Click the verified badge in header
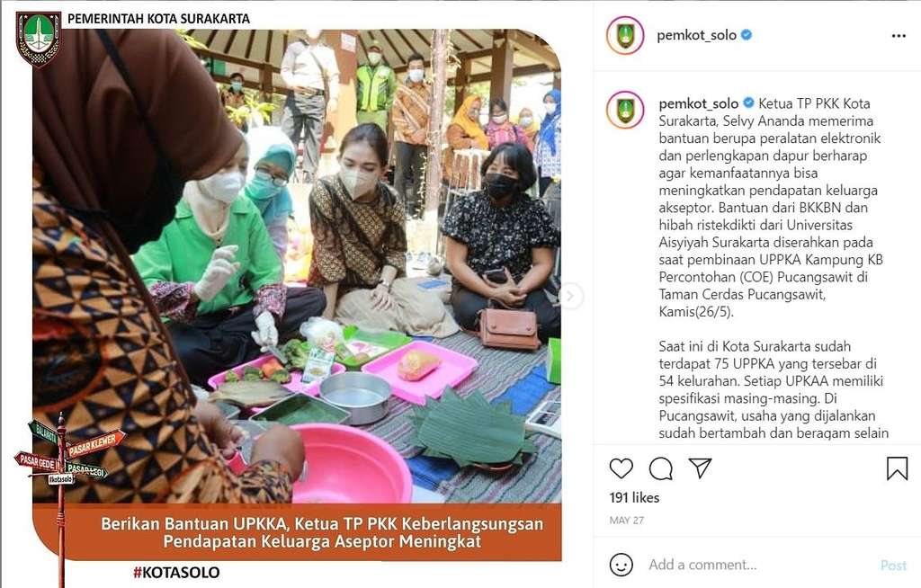Screen dimensions: 921x588 point(747,35)
